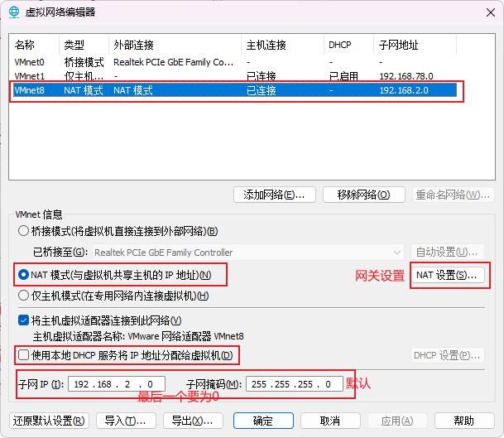Click the 移除网络 button

363,195
